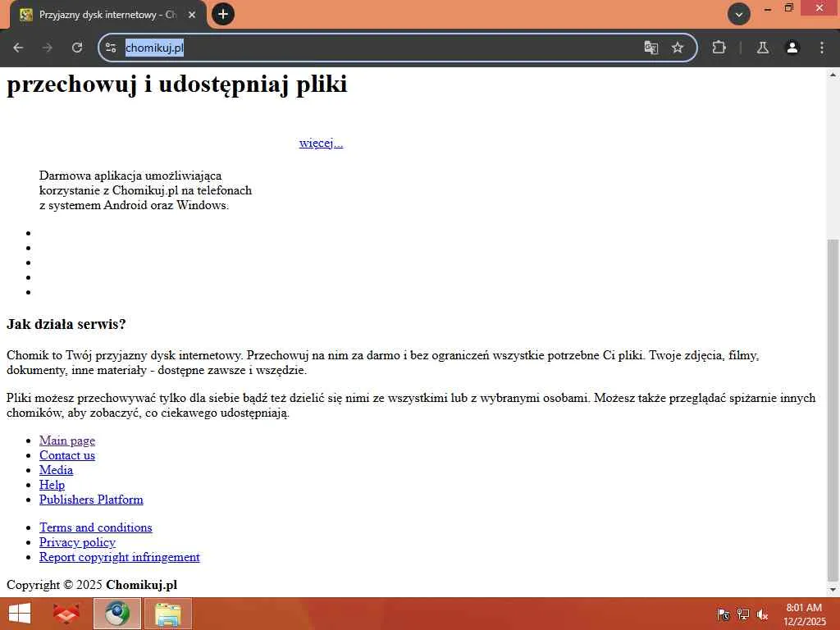The height and width of the screenshot is (630, 840).
Task: Click the przechowuj i udostępniaj pliki heading
Action: click(177, 84)
